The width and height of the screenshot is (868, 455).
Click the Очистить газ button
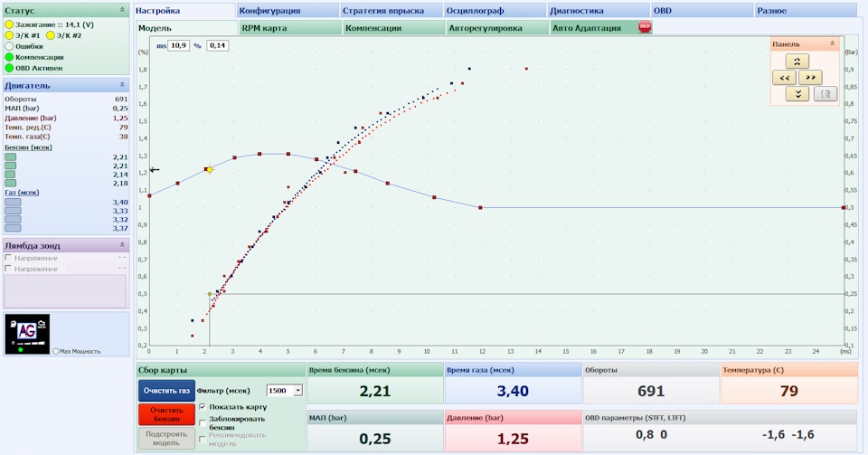[166, 391]
